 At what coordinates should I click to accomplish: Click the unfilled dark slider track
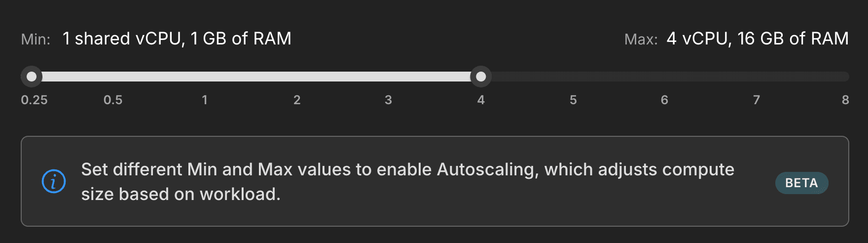coord(666,77)
